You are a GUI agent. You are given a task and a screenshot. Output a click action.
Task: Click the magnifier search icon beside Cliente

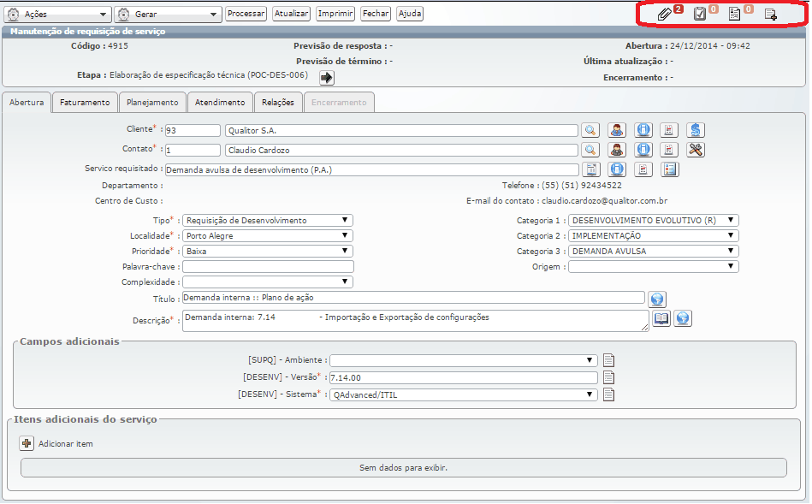click(590, 130)
